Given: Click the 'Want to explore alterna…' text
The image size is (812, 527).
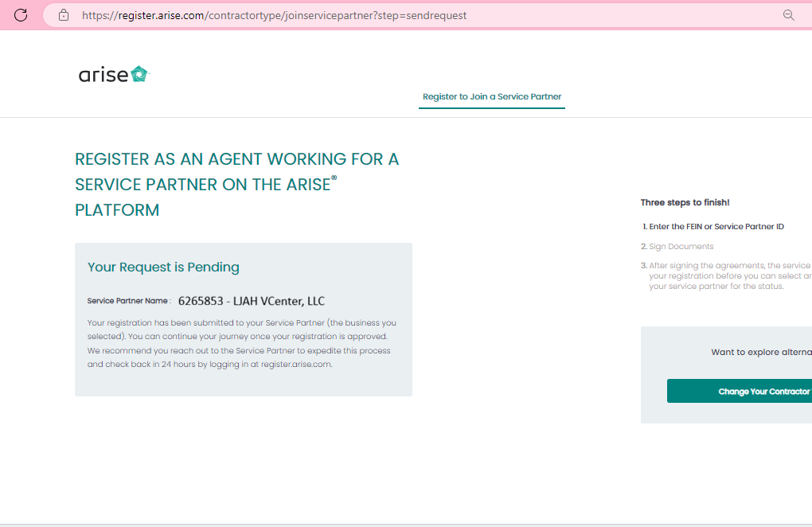Looking at the screenshot, I should coord(761,352).
